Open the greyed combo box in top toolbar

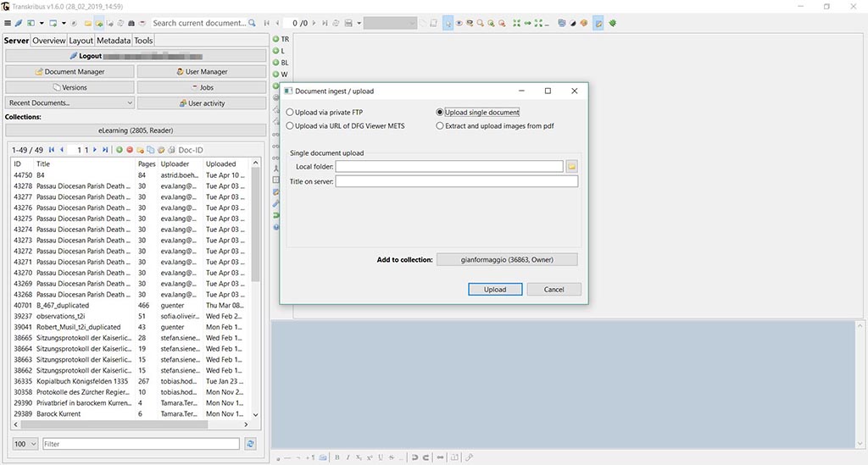(390, 23)
